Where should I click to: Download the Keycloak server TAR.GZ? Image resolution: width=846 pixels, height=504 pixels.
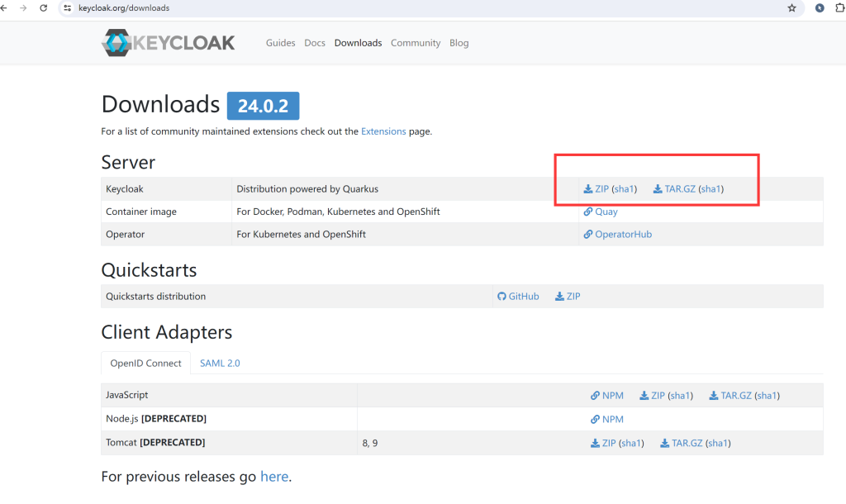pyautogui.click(x=674, y=189)
